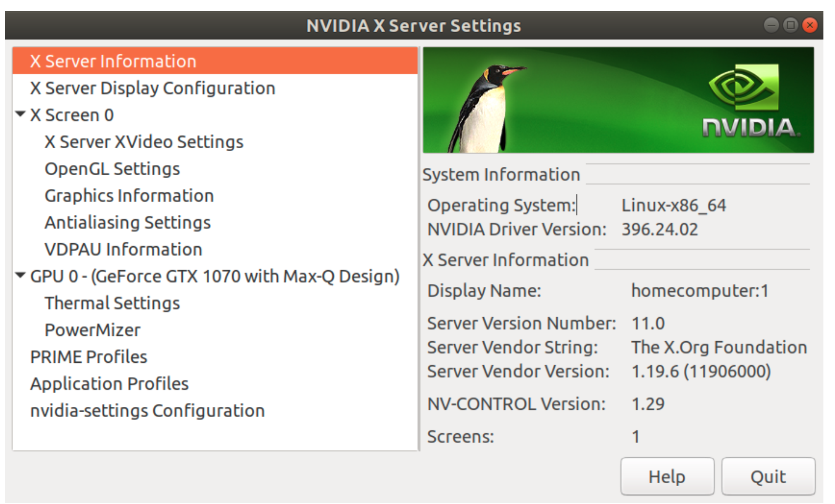This screenshot has width=835, height=504.
Task: Open X Server XVideo Settings
Action: [144, 142]
